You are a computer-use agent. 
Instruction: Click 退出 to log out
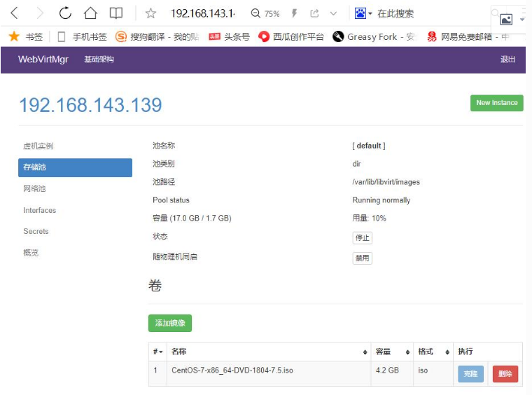507,60
